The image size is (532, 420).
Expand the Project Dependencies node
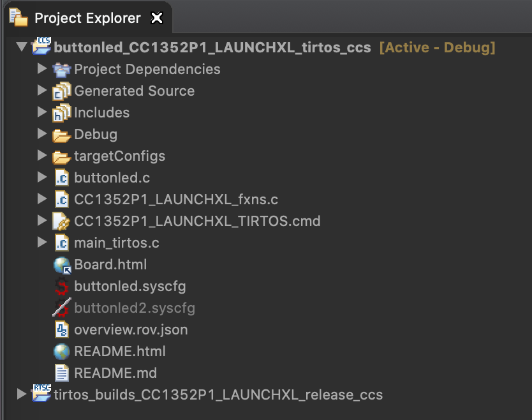(42, 68)
